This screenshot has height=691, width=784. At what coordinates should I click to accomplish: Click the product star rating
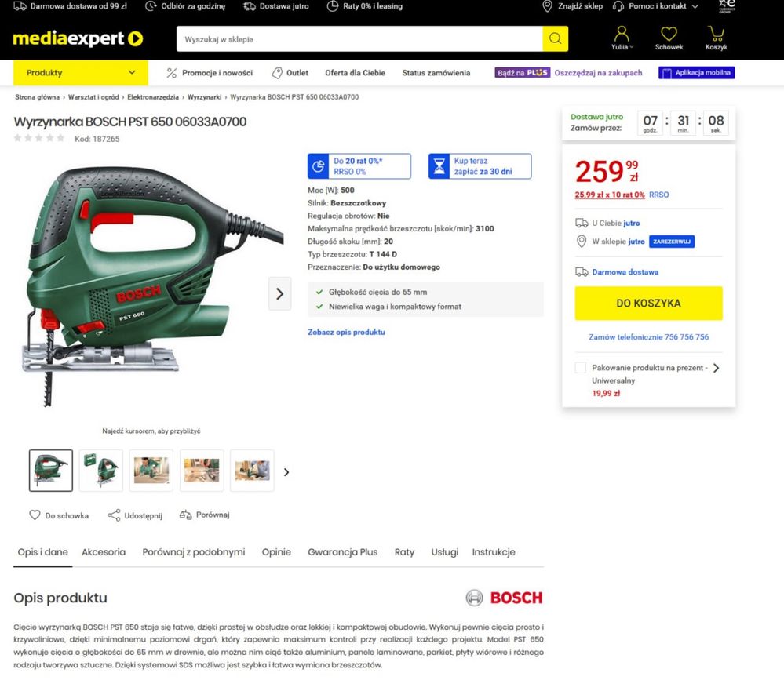click(x=39, y=138)
